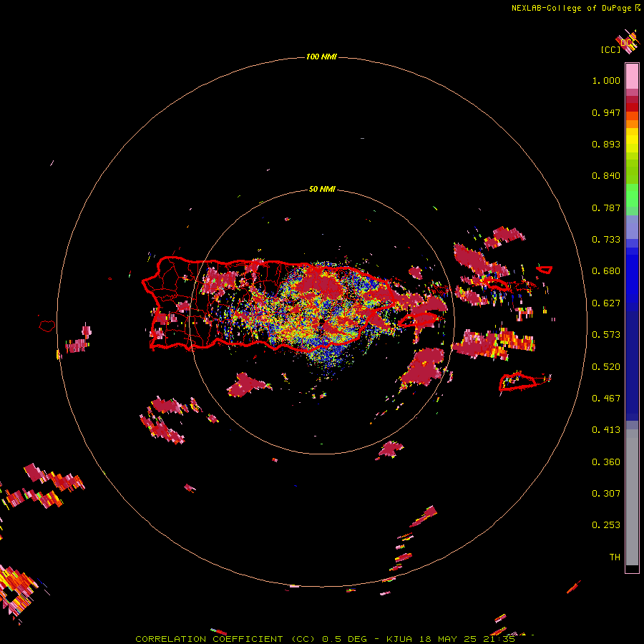
Task: Click the 0.733 scale value
Action: [606, 240]
